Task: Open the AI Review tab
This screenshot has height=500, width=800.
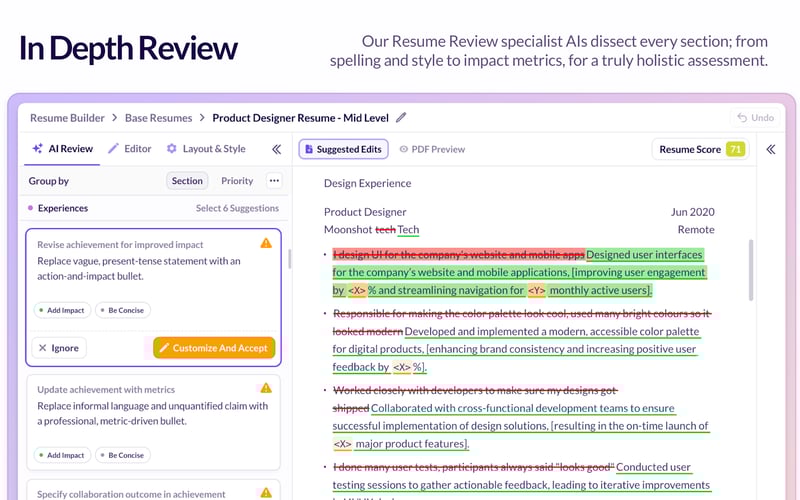Action: tap(62, 148)
